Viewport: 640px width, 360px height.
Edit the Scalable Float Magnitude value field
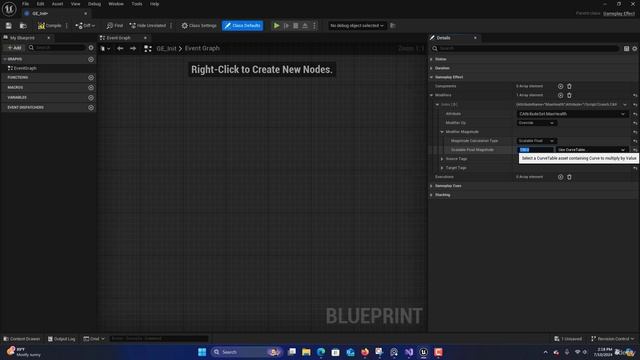pyautogui.click(x=536, y=150)
